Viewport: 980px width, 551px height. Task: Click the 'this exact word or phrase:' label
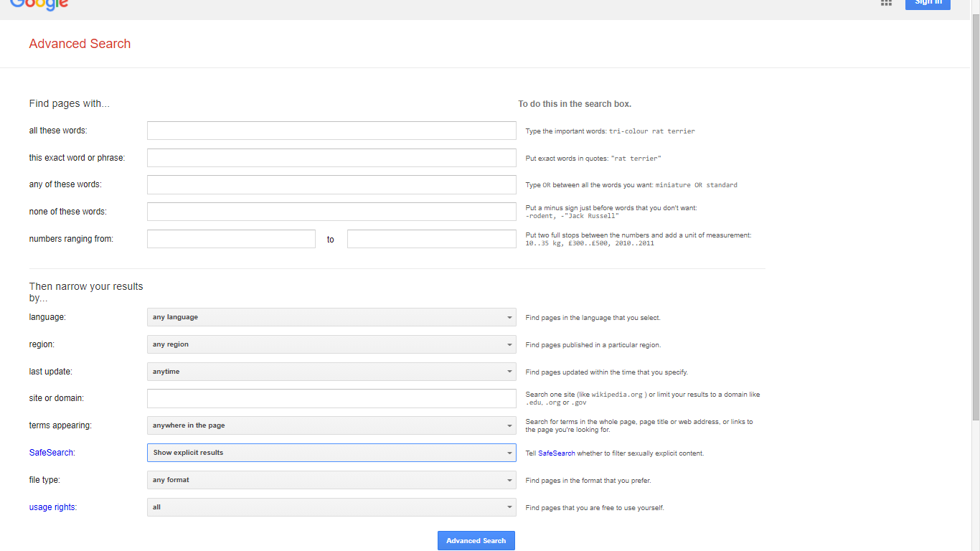point(77,158)
